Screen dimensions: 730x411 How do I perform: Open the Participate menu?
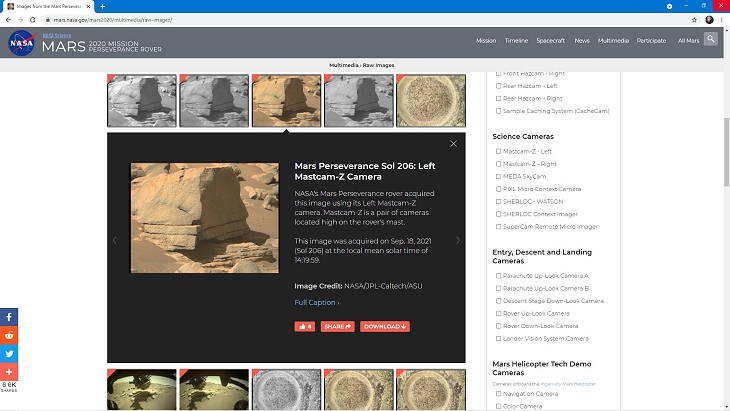pos(651,40)
